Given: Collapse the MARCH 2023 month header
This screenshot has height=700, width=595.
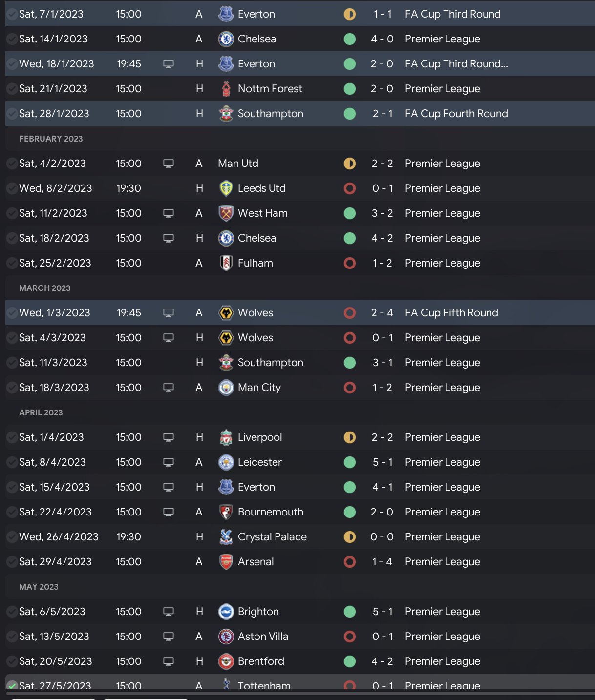Looking at the screenshot, I should [x=45, y=288].
